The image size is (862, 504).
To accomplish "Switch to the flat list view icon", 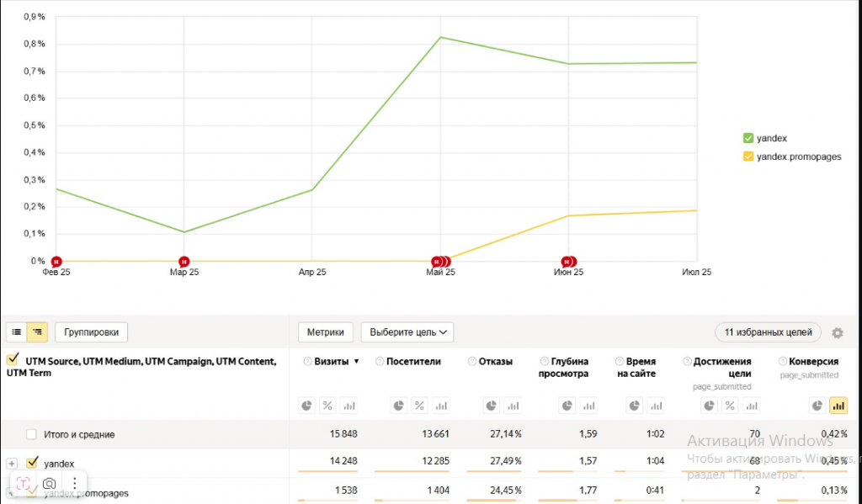I will [17, 332].
